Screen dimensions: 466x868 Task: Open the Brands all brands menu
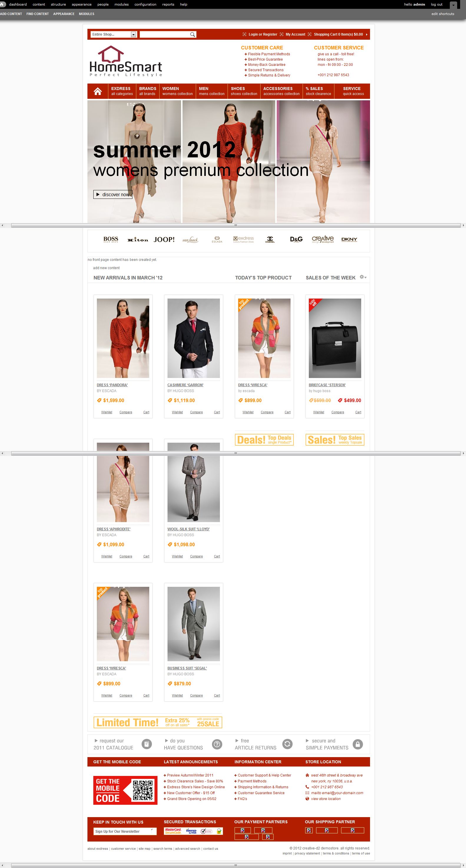pyautogui.click(x=148, y=91)
